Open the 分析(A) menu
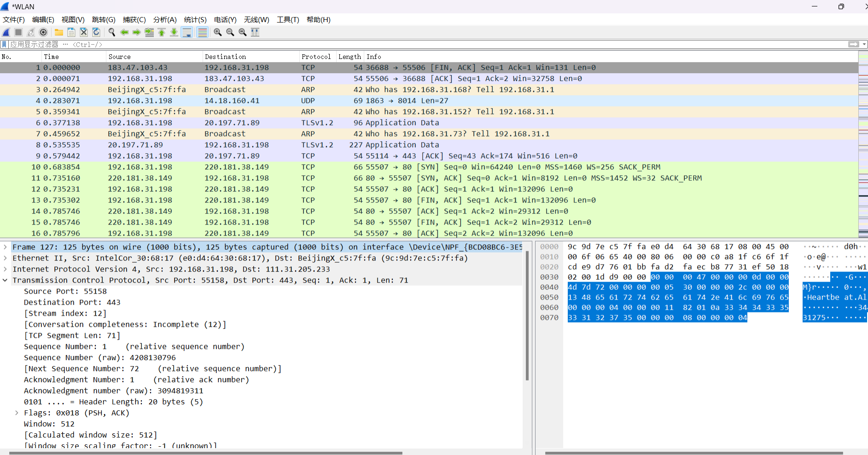The height and width of the screenshot is (455, 868). click(165, 20)
